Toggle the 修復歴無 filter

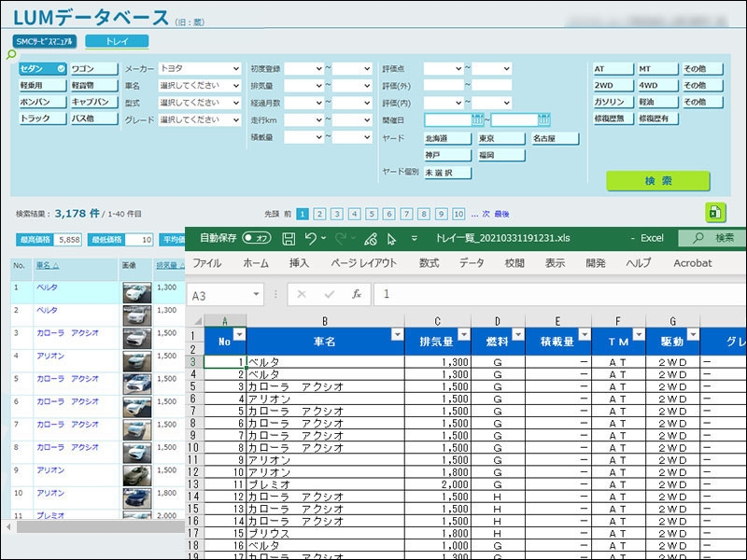613,119
